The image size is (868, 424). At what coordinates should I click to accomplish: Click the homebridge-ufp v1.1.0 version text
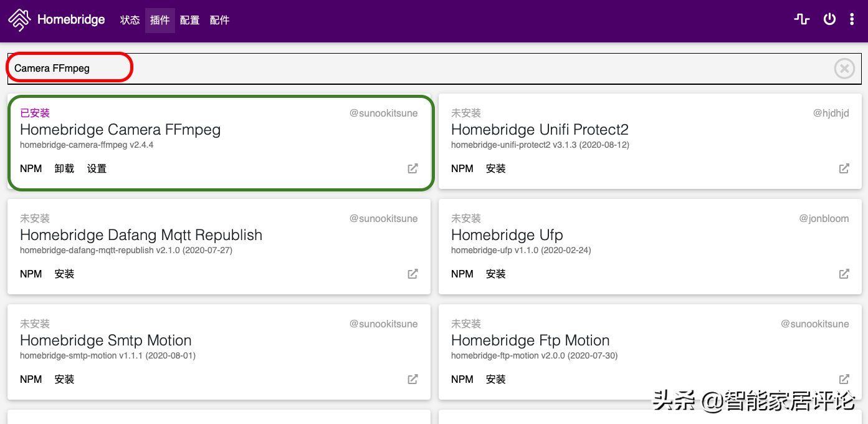pos(521,250)
